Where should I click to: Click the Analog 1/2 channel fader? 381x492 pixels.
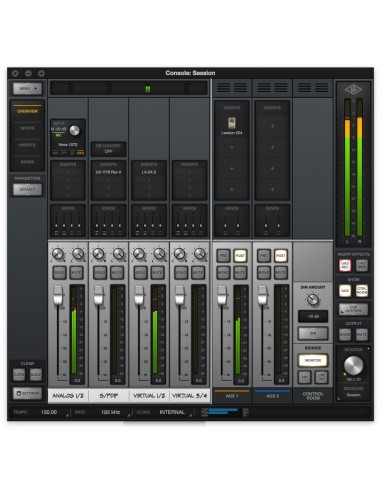click(x=58, y=295)
